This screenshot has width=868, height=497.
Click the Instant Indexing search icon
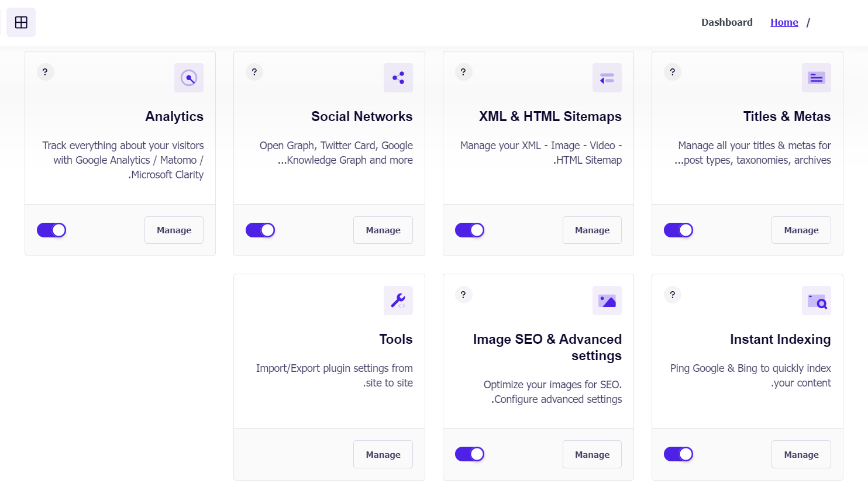(x=817, y=301)
